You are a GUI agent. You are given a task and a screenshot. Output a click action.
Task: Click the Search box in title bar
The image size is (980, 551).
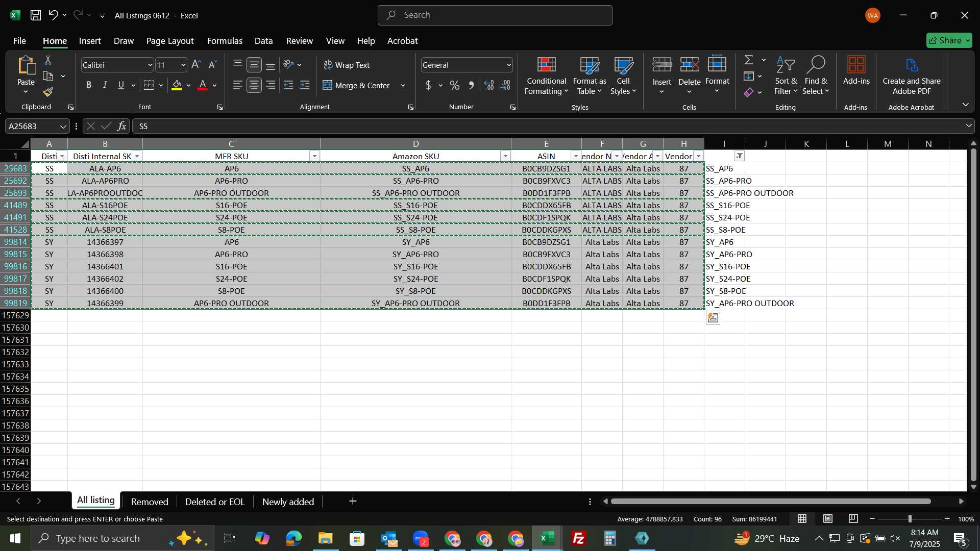pos(495,15)
